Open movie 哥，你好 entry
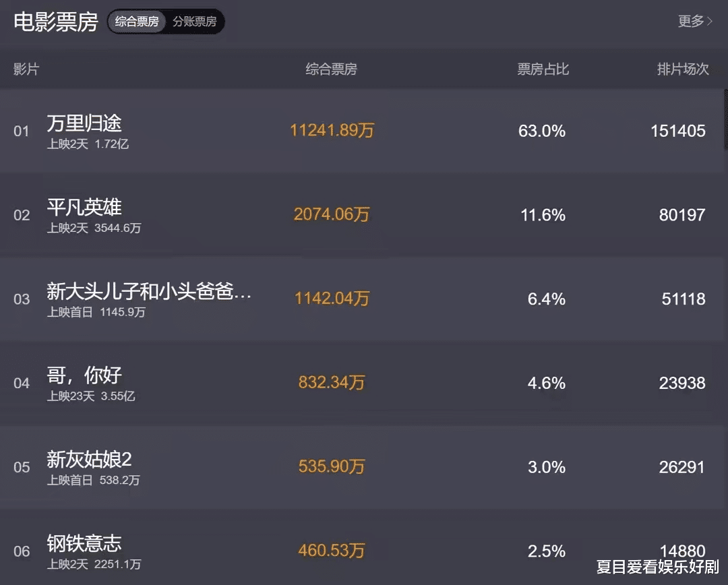This screenshot has width=728, height=585. point(84,375)
